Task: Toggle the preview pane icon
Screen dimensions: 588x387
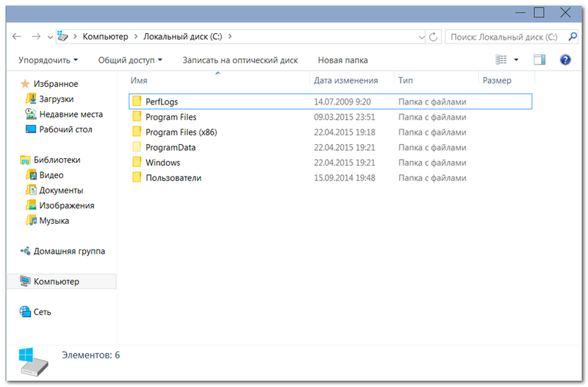Action: pyautogui.click(x=539, y=60)
